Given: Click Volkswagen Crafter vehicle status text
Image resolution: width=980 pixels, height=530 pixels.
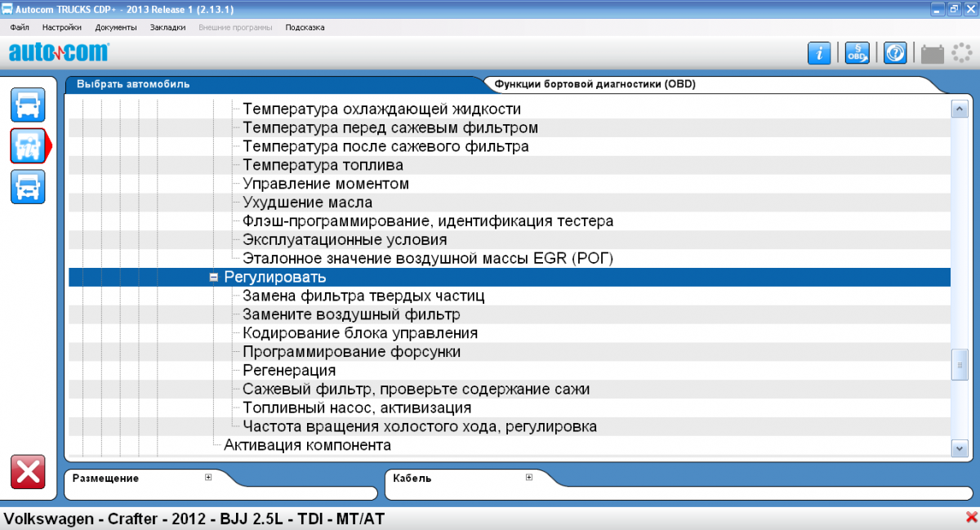Looking at the screenshot, I should click(x=195, y=519).
